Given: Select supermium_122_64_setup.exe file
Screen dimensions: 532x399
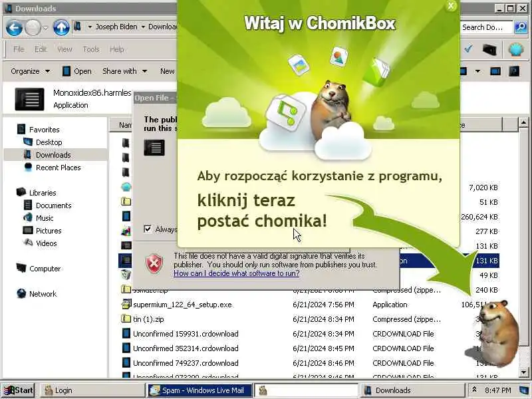Looking at the screenshot, I should 182,305.
